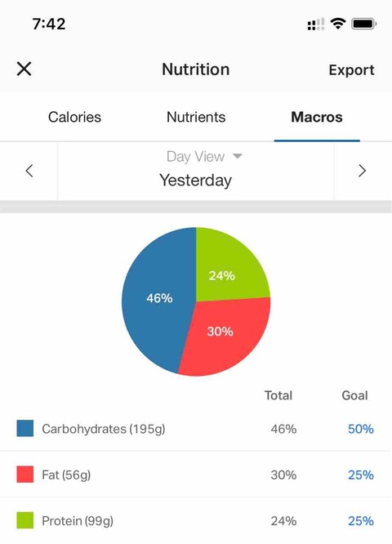Open the Day View dropdown arrow
This screenshot has height=544, width=392.
pyautogui.click(x=238, y=156)
